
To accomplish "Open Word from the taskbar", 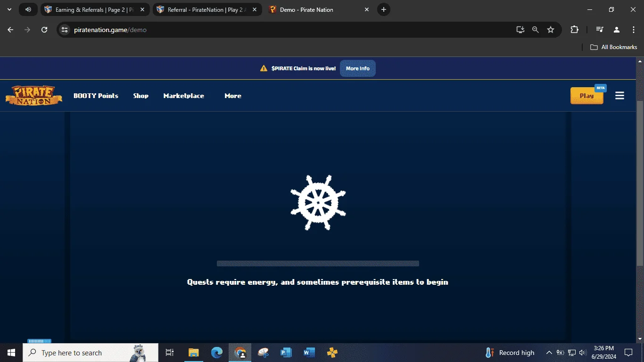I will point(309,353).
